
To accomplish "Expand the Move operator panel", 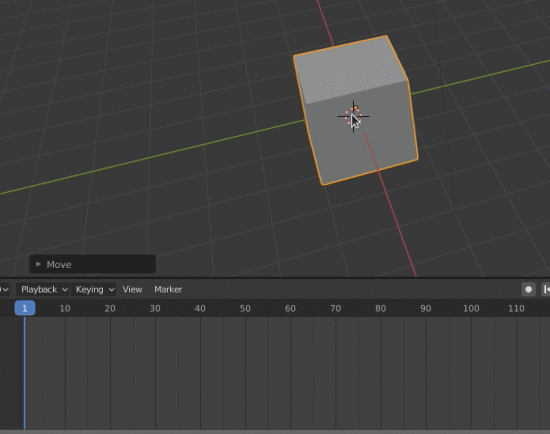I will coord(92,264).
